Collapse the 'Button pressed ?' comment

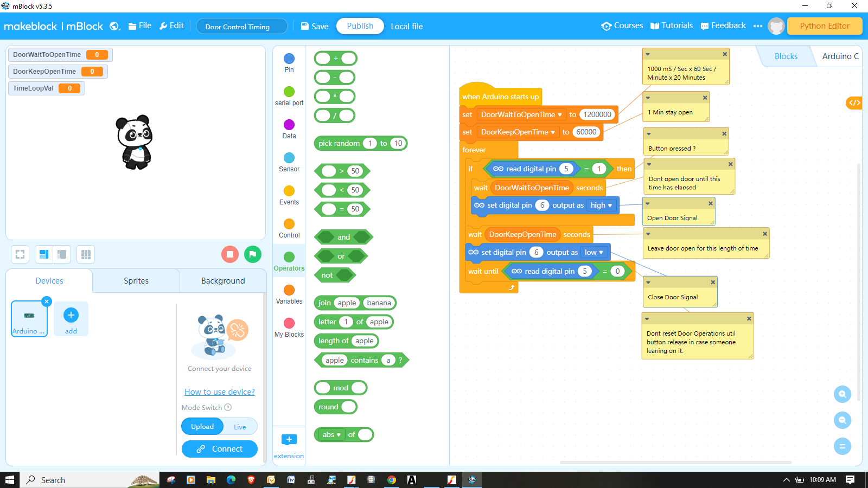[x=649, y=133]
